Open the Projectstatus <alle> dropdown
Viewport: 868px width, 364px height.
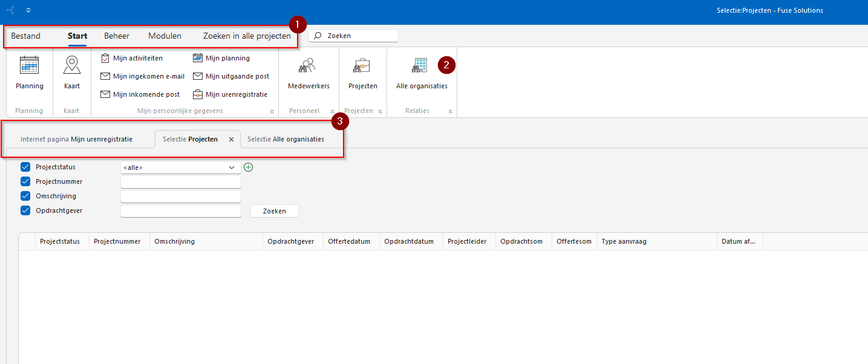tap(180, 167)
